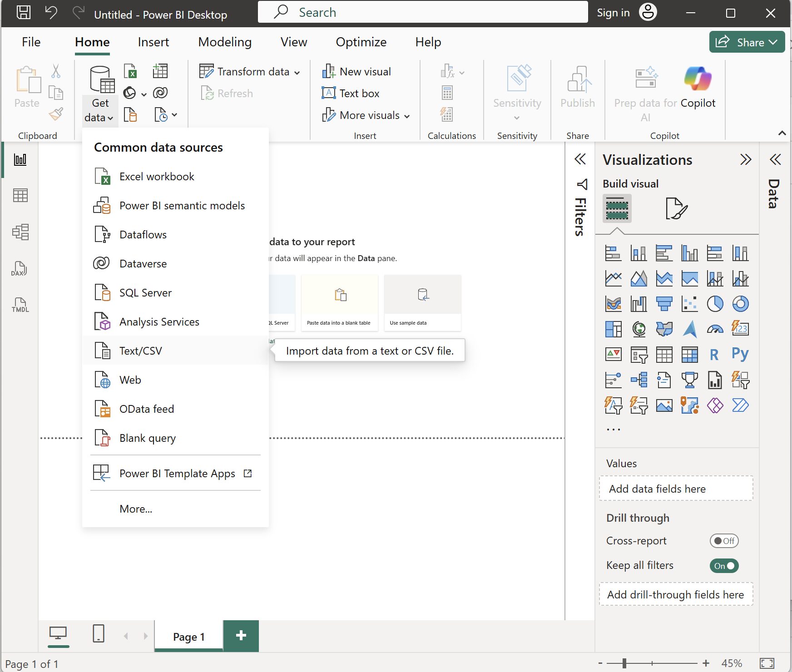Open Power BI Template Apps link
This screenshot has height=672, width=792.
pyautogui.click(x=175, y=473)
